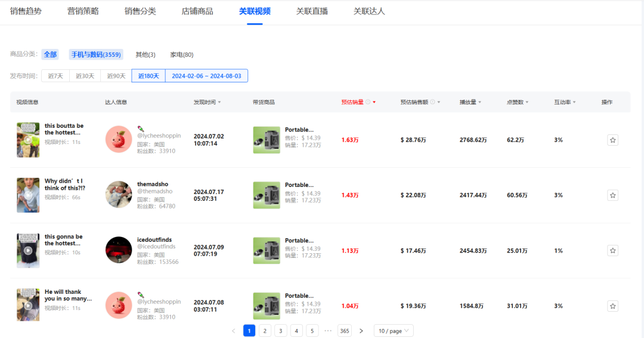Go to page 4
This screenshot has width=644, height=338.
point(296,331)
